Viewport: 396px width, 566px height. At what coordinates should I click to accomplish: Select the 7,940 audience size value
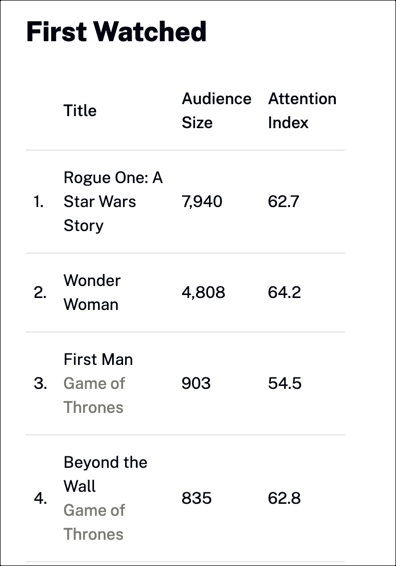[x=202, y=201]
